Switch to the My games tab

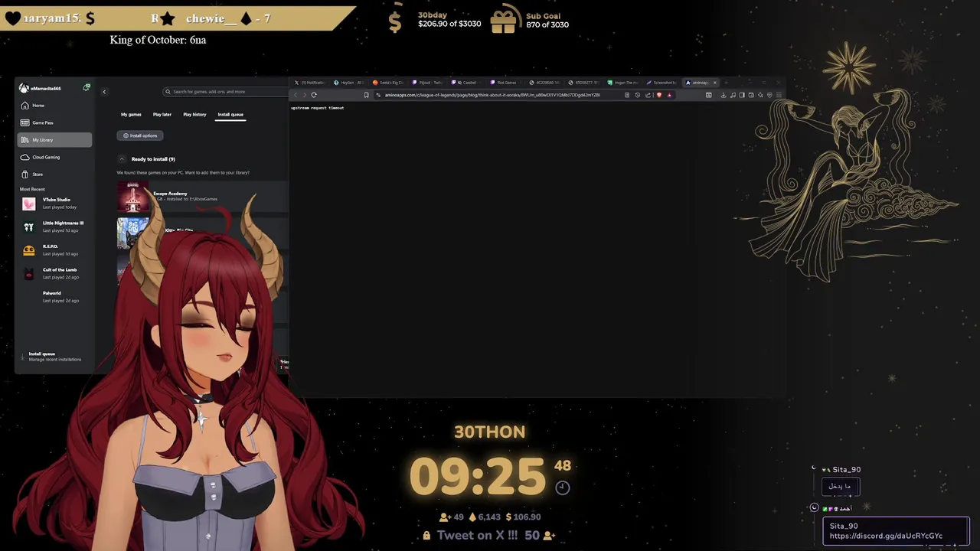(x=131, y=115)
